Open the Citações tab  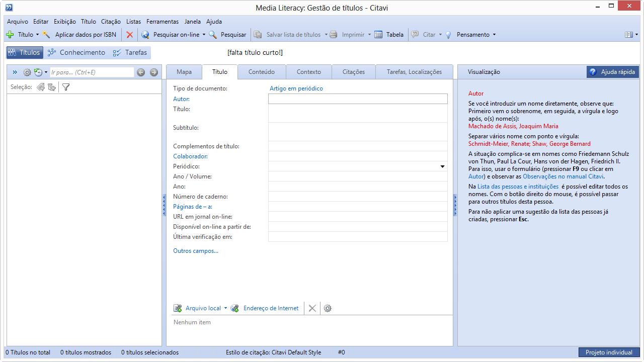click(354, 72)
